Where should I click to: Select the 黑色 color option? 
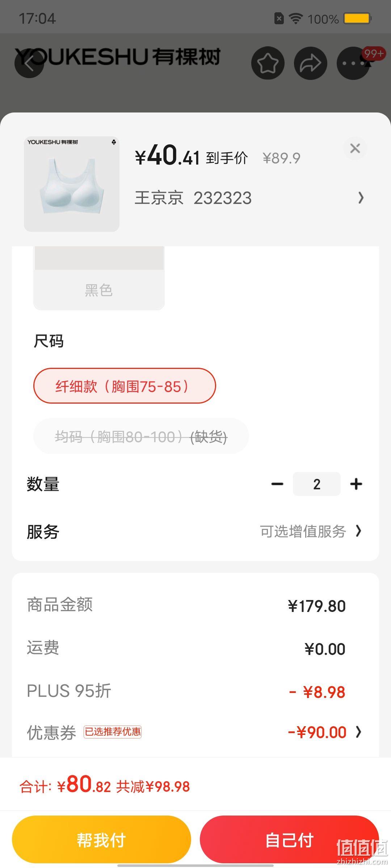[99, 278]
